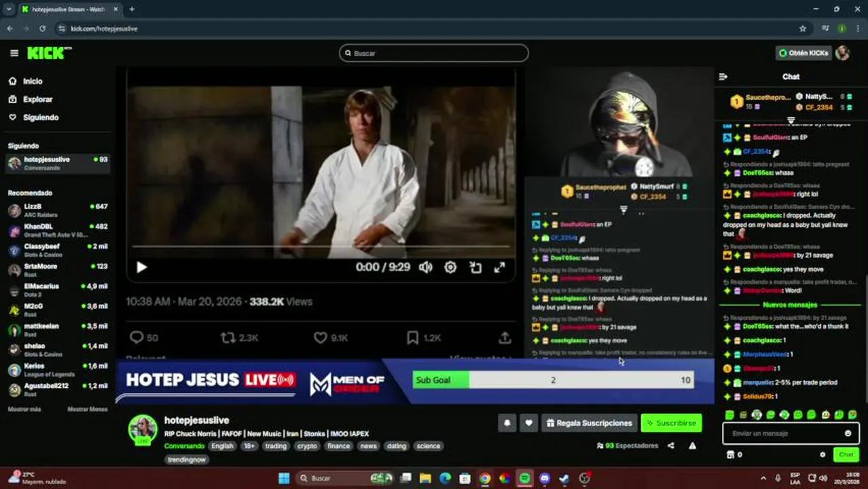This screenshot has height=489, width=868.
Task: Click the embedded video progress bar
Action: point(321,247)
